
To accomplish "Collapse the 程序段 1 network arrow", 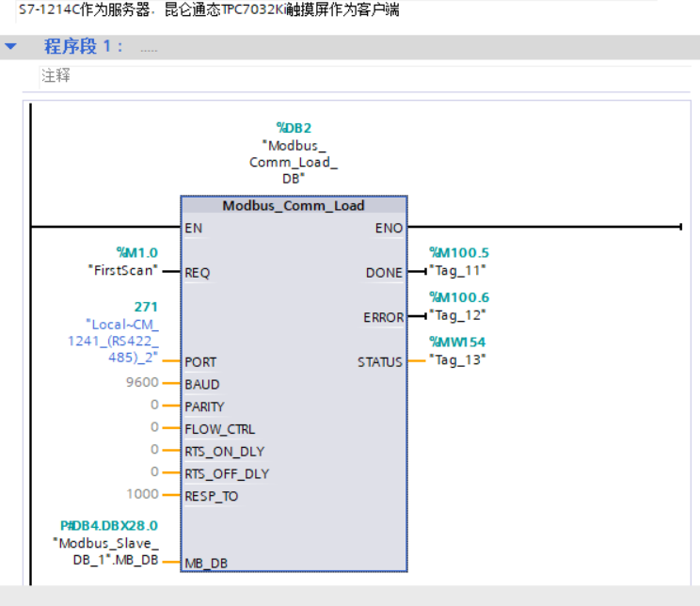I will [x=11, y=47].
